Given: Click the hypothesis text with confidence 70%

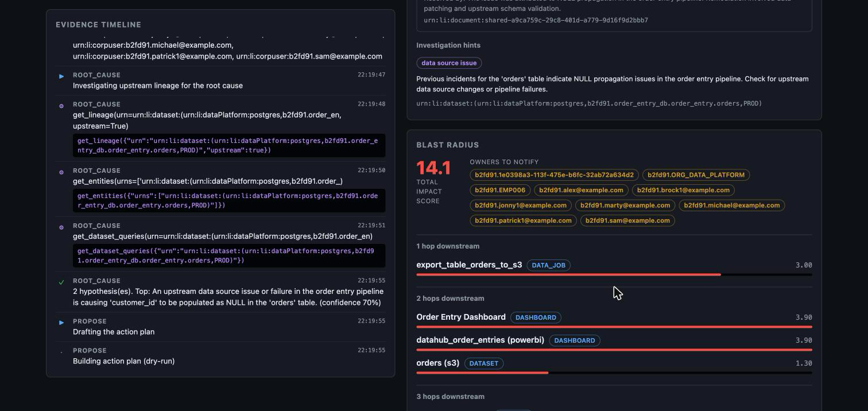Looking at the screenshot, I should tap(228, 297).
